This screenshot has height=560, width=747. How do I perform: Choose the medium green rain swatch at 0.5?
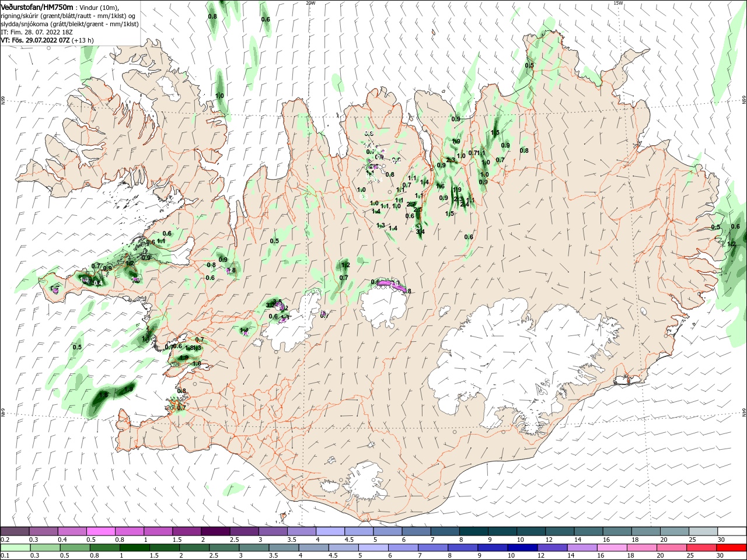75,548
